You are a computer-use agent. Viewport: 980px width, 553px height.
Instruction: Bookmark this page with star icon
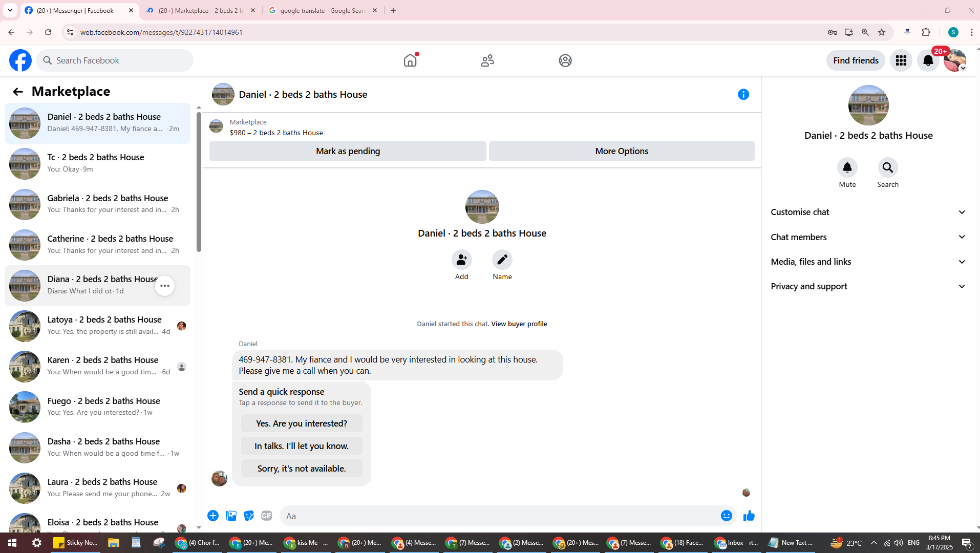[882, 32]
